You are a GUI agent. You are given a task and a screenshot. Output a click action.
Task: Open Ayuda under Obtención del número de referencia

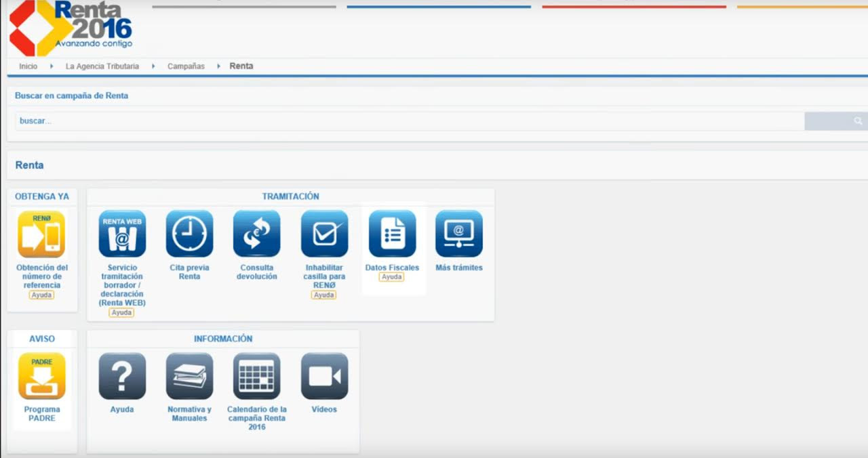(x=41, y=295)
